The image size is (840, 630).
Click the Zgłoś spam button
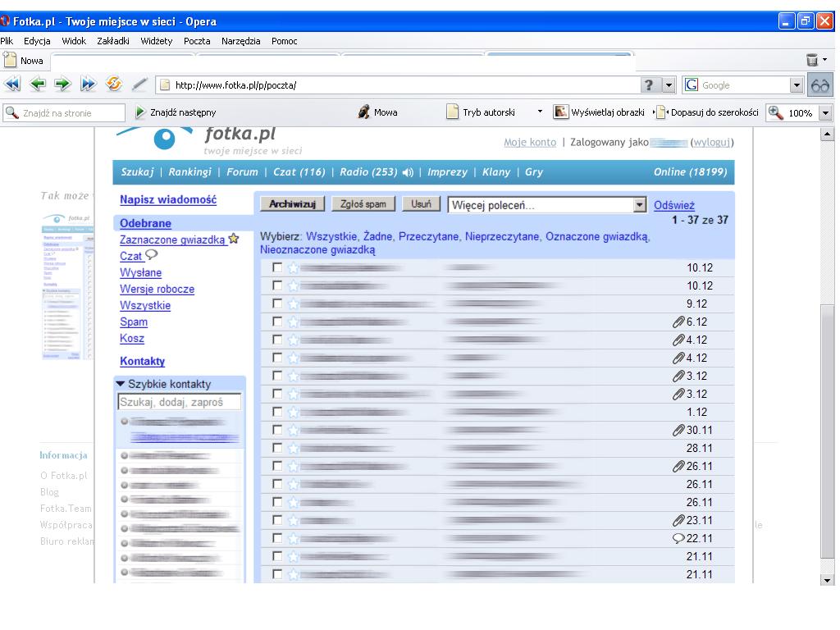[363, 203]
